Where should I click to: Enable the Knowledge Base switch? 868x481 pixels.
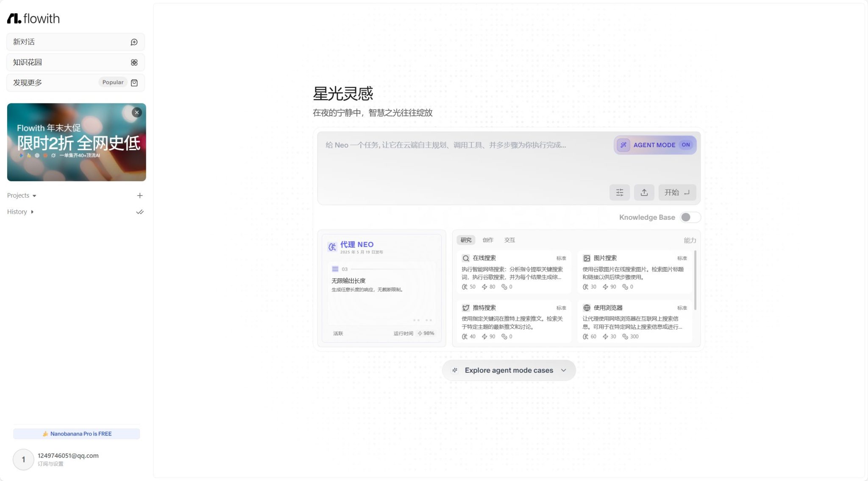click(690, 218)
